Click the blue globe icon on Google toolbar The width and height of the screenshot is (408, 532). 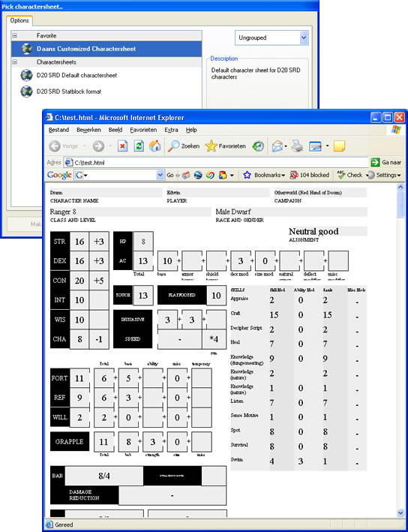198,175
